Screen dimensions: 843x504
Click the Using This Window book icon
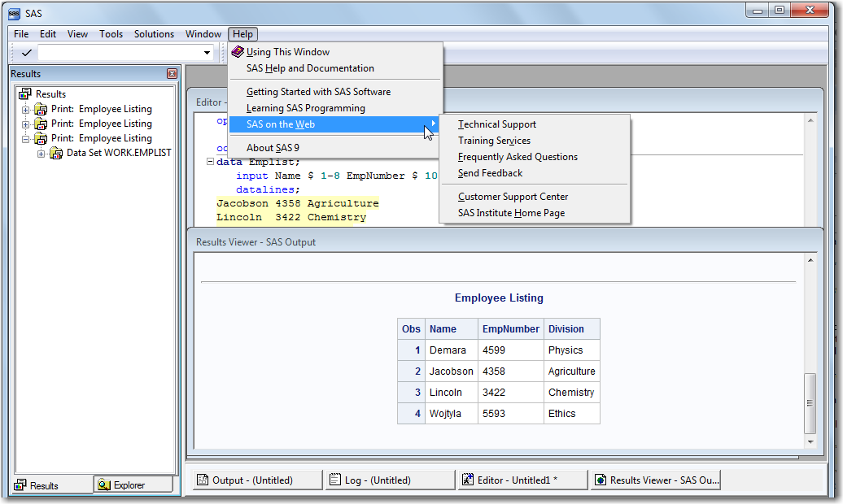point(238,52)
